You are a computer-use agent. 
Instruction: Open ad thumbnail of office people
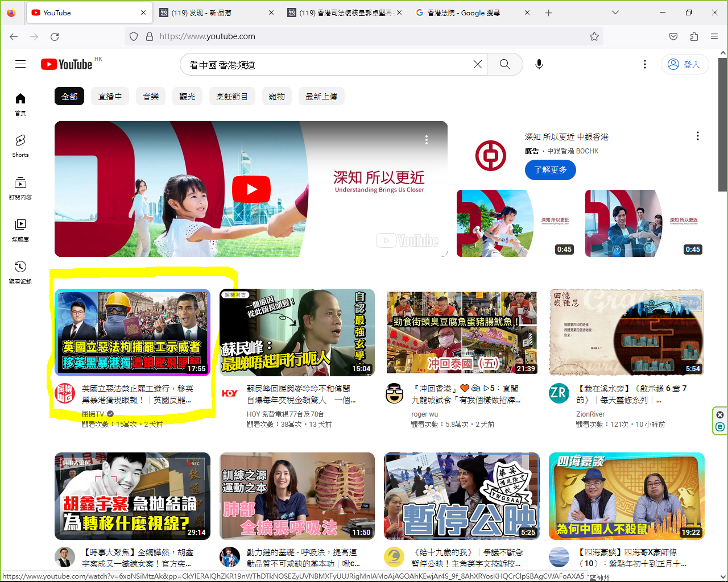(x=644, y=223)
